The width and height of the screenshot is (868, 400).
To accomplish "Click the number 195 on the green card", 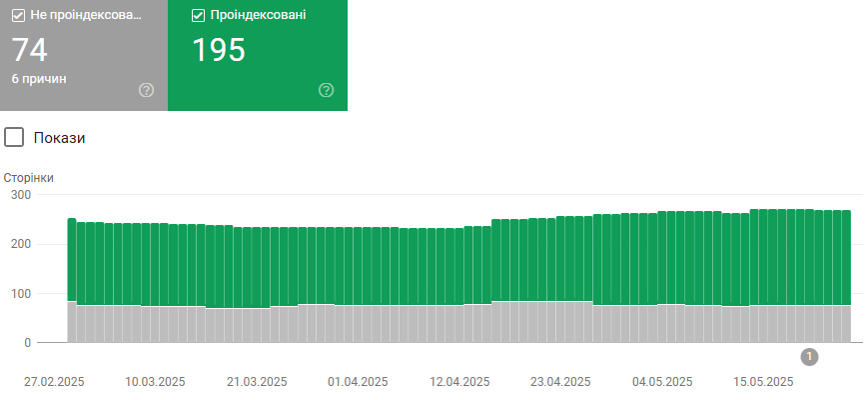I will click(x=218, y=50).
